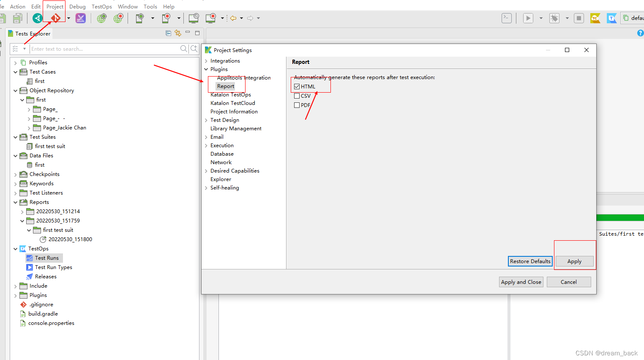The height and width of the screenshot is (360, 644).
Task: Click Link with Editor arrows icon
Action: point(178,33)
